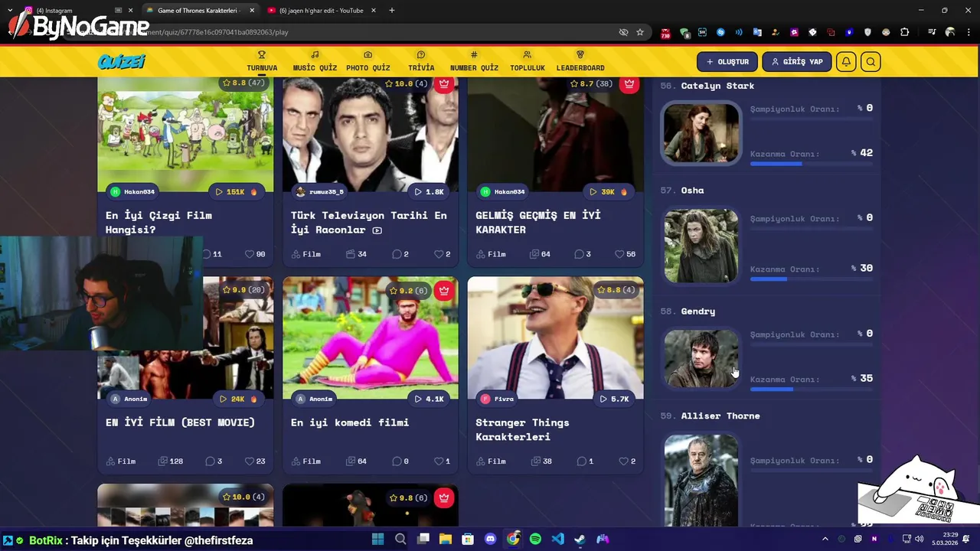Open the Turnuva menu item
The image size is (980, 551).
point(262,61)
